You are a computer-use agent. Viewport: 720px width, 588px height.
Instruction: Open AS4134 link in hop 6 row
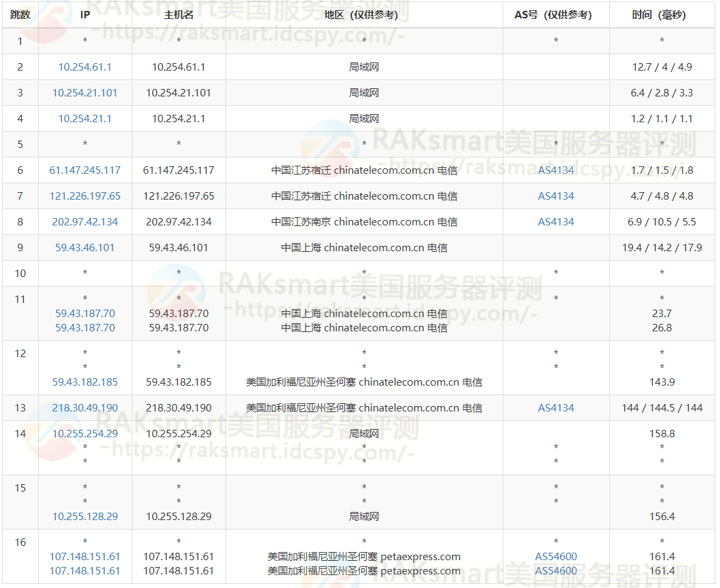556,170
